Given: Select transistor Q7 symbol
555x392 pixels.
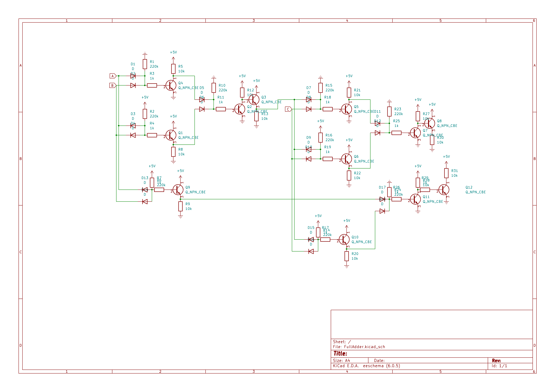Looking at the screenshot, I should point(416,133).
